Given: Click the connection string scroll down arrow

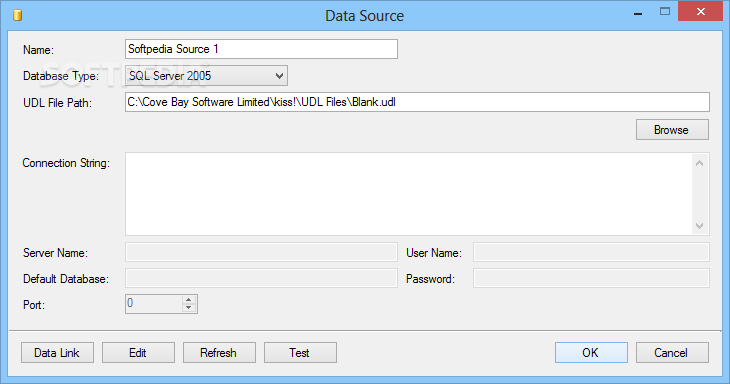Looking at the screenshot, I should click(699, 226).
